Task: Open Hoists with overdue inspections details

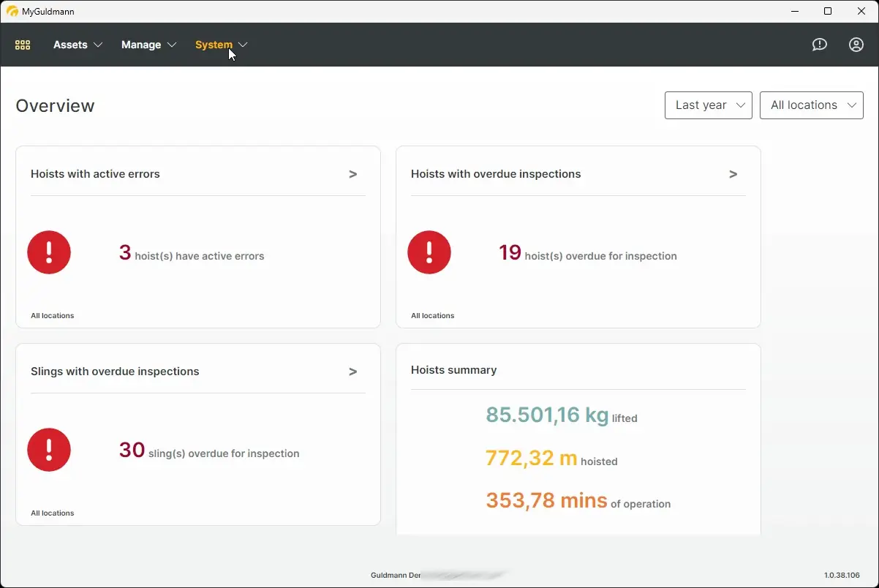Action: (733, 174)
